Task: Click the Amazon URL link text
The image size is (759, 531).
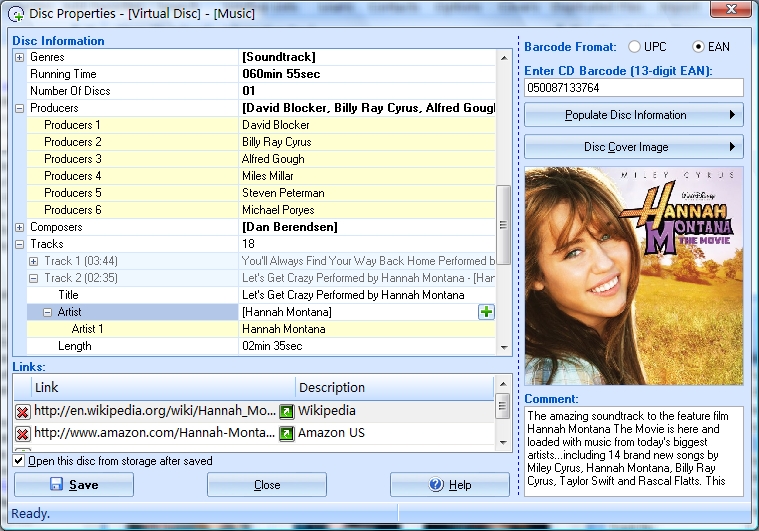Action: point(154,433)
